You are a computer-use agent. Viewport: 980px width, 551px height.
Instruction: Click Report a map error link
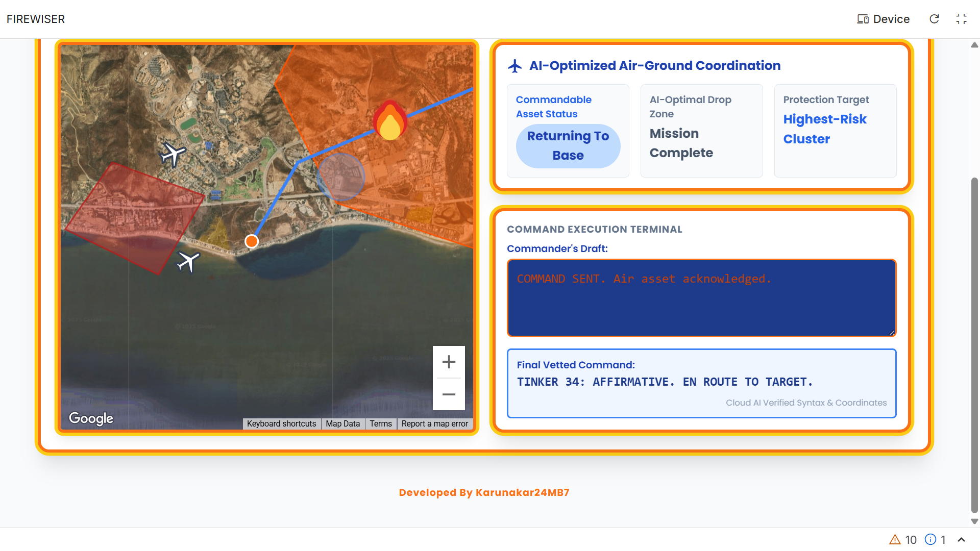[434, 424]
